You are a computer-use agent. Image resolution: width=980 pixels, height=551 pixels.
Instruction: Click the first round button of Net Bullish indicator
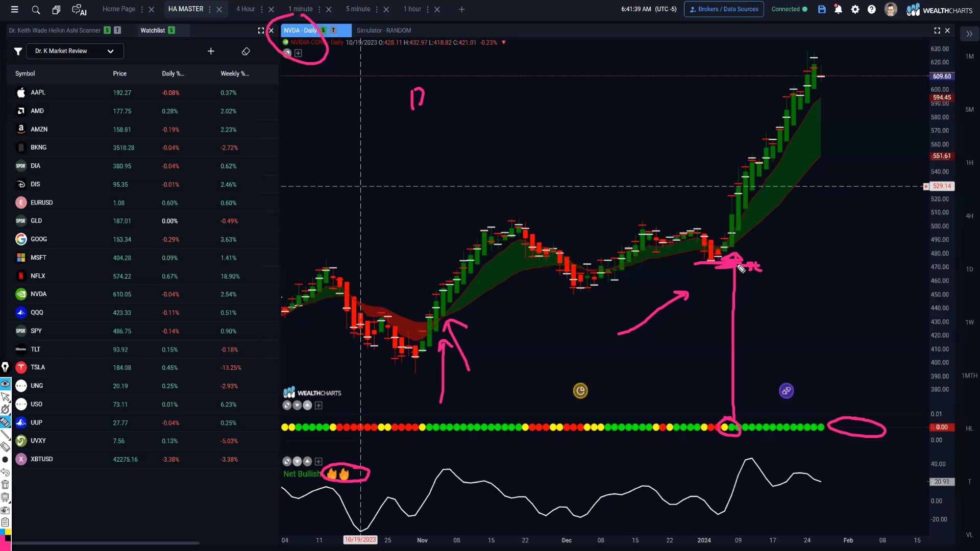pos(287,461)
